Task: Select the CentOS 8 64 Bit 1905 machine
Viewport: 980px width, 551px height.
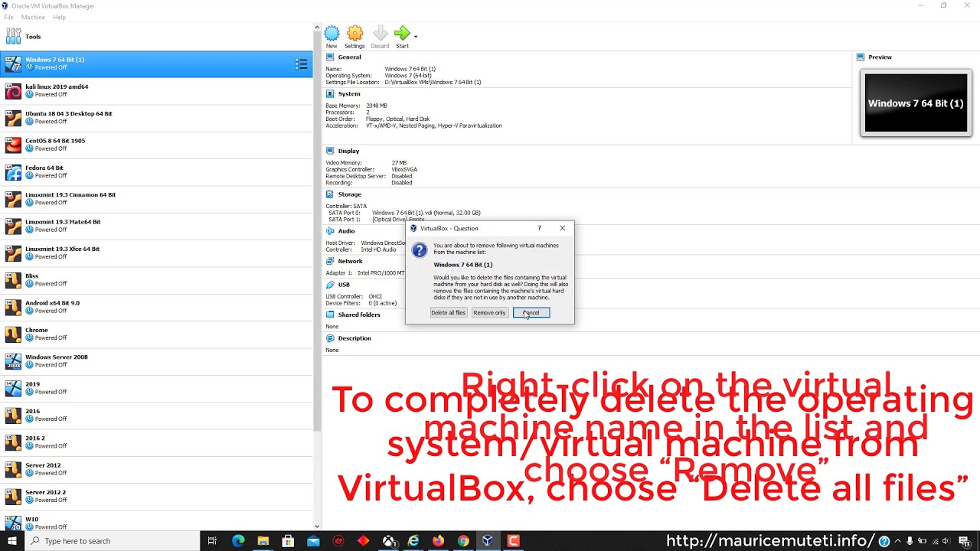Action: [x=156, y=145]
